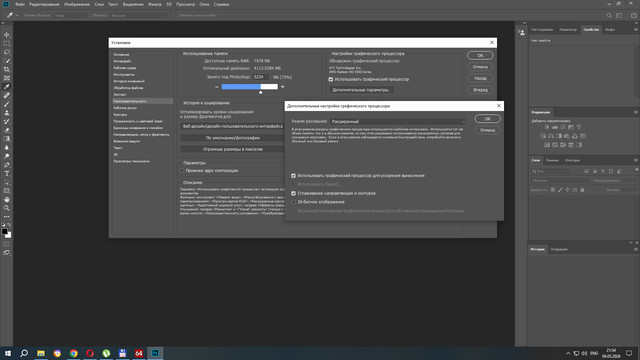Screen dimensions: 640x360
Task: Click 'По умолчанию/фотографии' cache preset button
Action: (233, 138)
